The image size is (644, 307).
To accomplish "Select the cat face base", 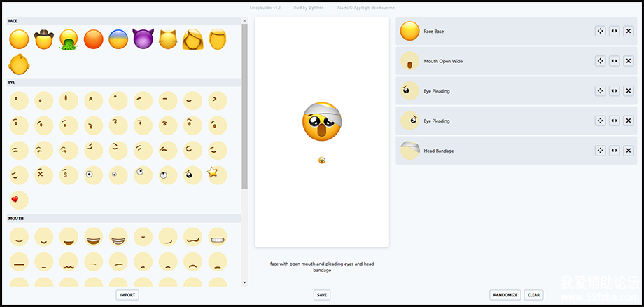I will coord(168,39).
